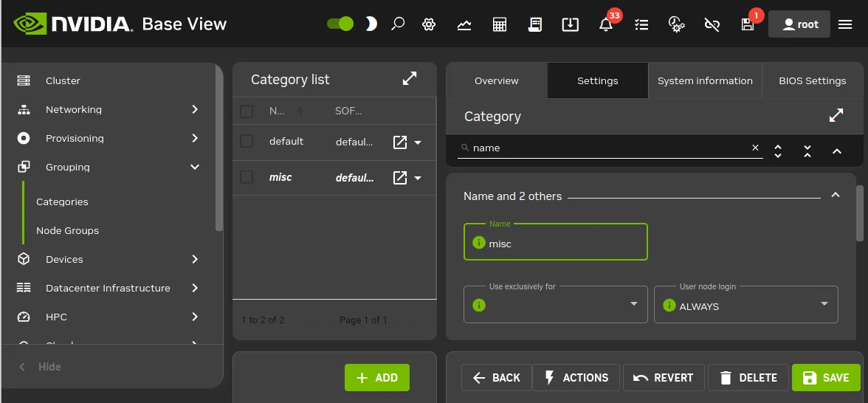Switch to the System information tab
The width and height of the screenshot is (868, 403).
(x=706, y=81)
